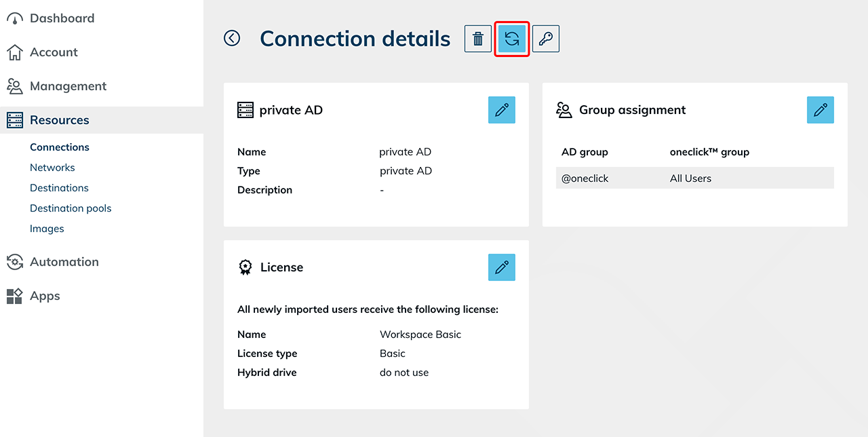Open the Management menu section
The width and height of the screenshot is (868, 437).
click(x=68, y=86)
